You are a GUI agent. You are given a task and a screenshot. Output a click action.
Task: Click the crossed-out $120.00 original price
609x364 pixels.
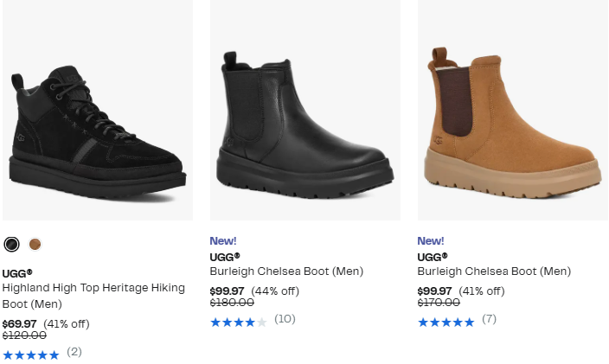pyautogui.click(x=24, y=335)
